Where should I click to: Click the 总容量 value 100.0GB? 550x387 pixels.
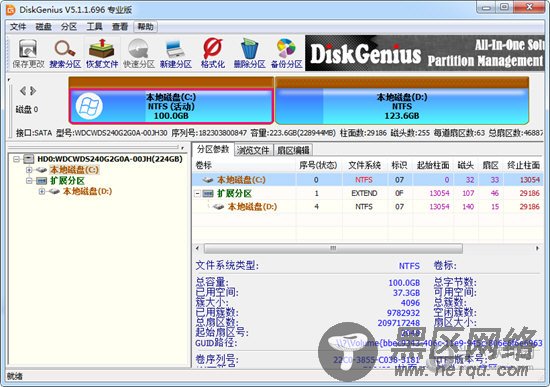point(404,282)
